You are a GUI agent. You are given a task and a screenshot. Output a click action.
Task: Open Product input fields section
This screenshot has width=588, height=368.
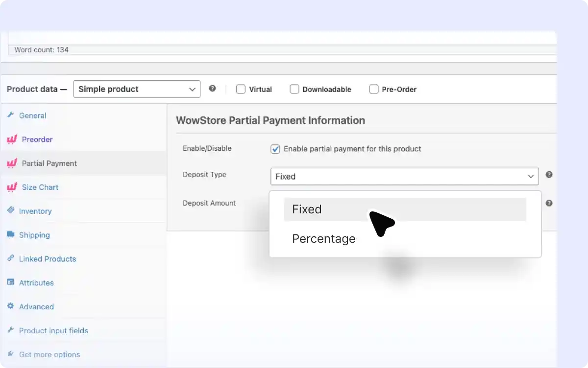point(52,330)
